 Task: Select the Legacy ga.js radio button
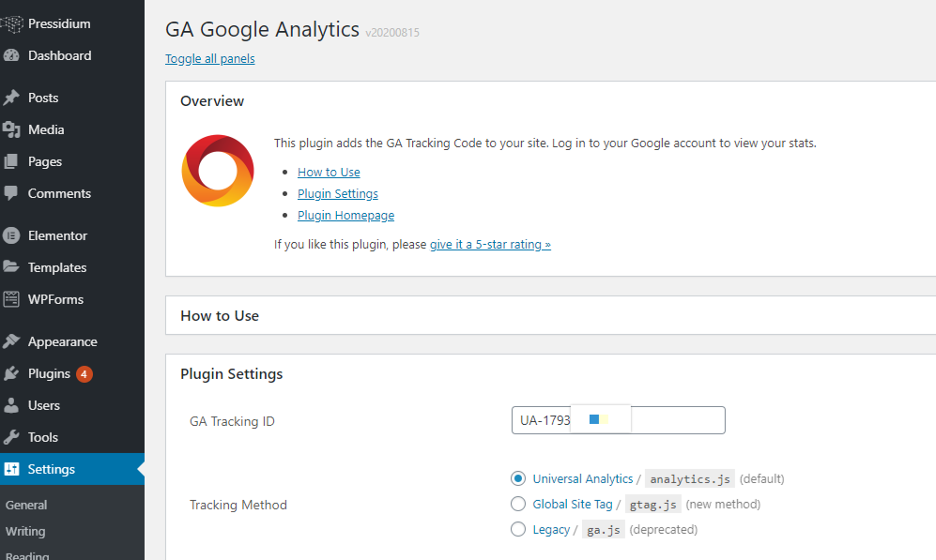click(x=518, y=529)
